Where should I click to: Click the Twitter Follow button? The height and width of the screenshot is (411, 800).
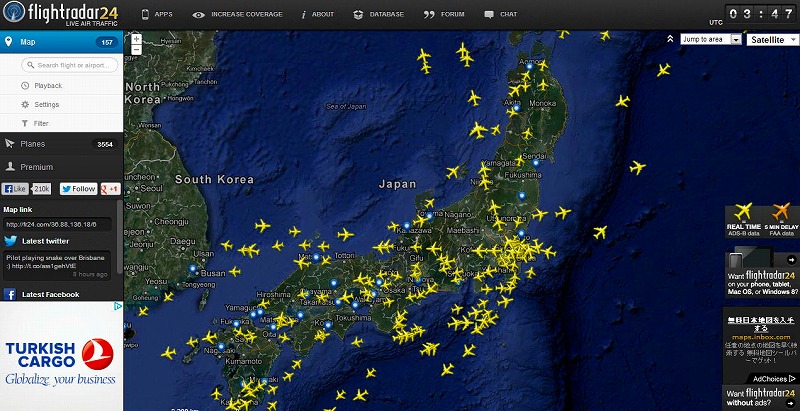pyautogui.click(x=78, y=188)
